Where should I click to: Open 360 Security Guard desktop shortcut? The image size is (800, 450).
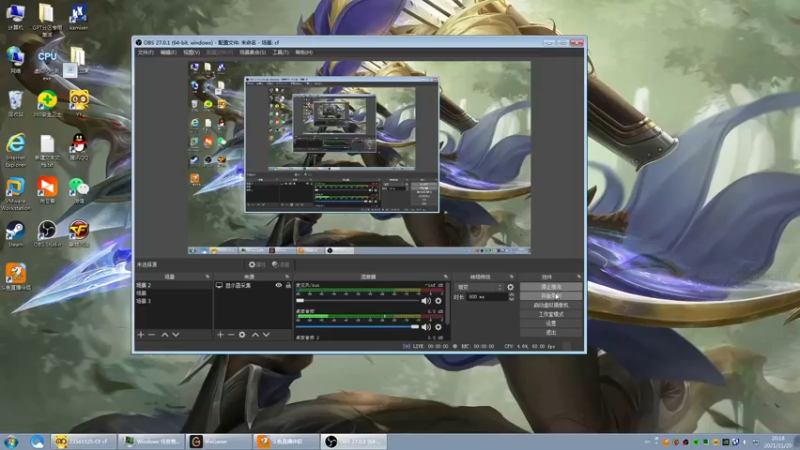47,104
